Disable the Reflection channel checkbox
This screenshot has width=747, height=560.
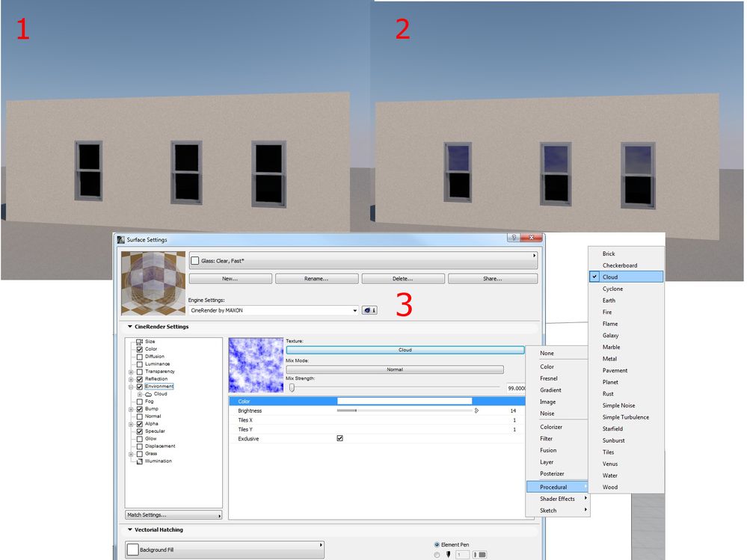point(140,379)
